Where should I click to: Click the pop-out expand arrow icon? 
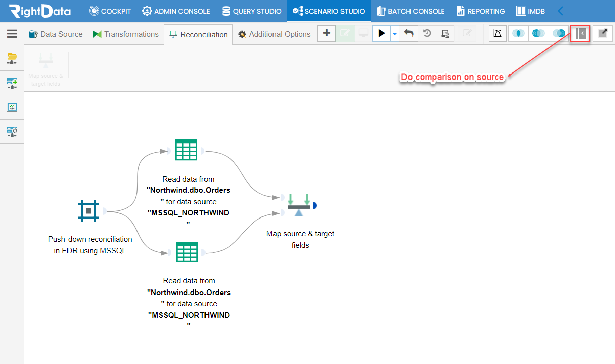[x=603, y=33]
